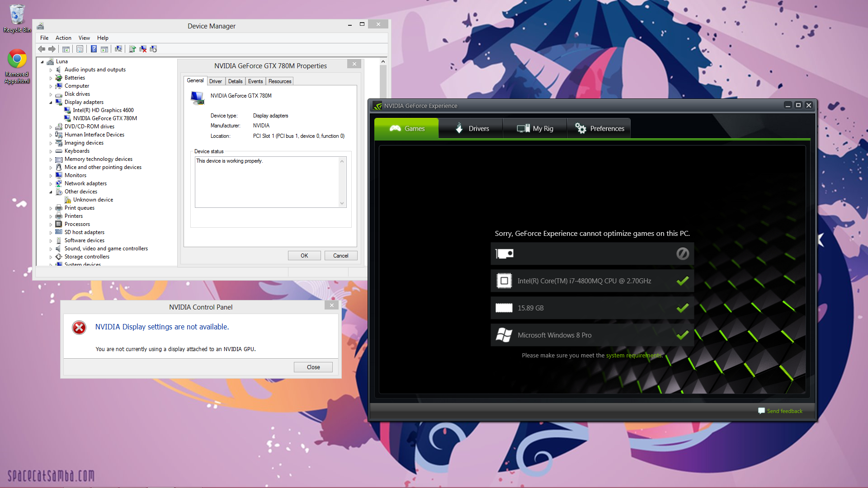Expand the Network adapters node
The image size is (868, 488).
[x=51, y=184]
